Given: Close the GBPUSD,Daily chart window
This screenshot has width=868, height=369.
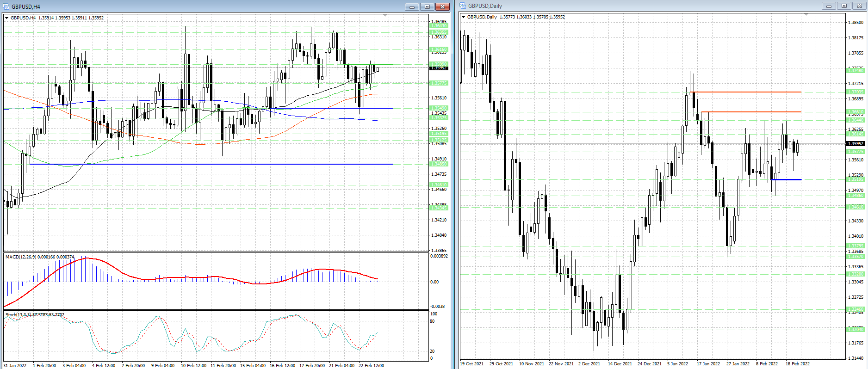Looking at the screenshot, I should tap(859, 6).
